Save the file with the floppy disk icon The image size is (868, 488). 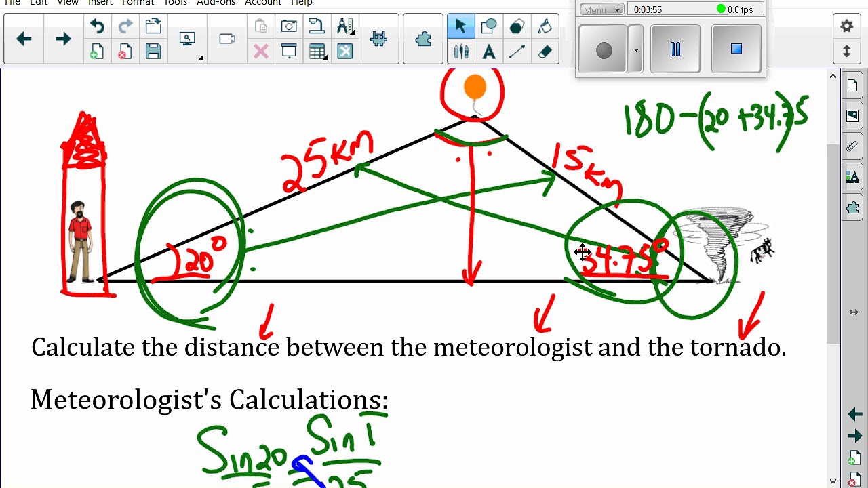pyautogui.click(x=153, y=52)
